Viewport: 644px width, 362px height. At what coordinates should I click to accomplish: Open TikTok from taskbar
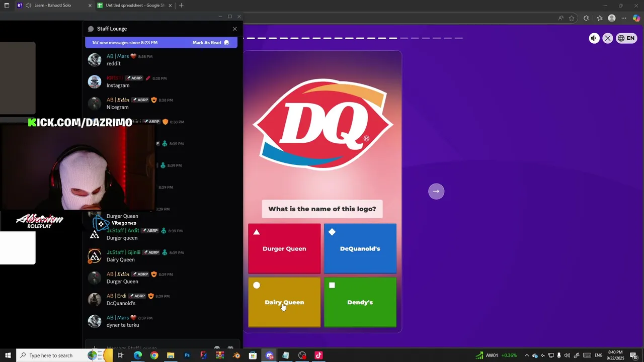318,355
